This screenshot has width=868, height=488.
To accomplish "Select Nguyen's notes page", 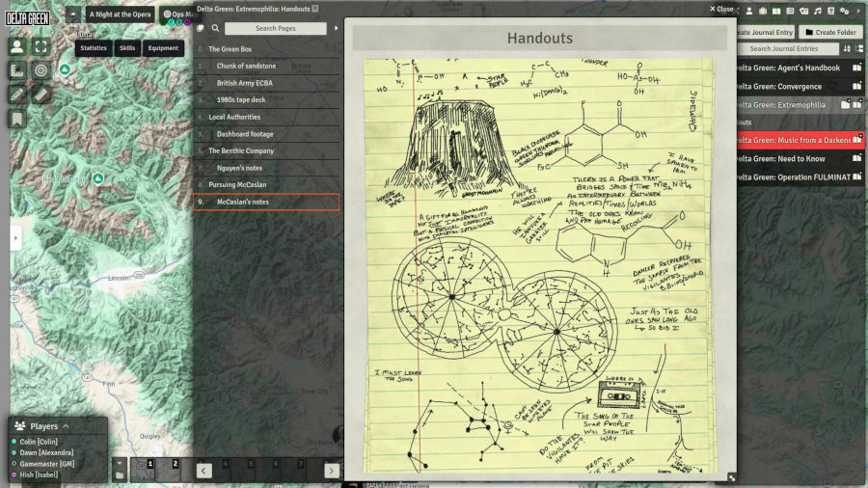I will point(266,168).
